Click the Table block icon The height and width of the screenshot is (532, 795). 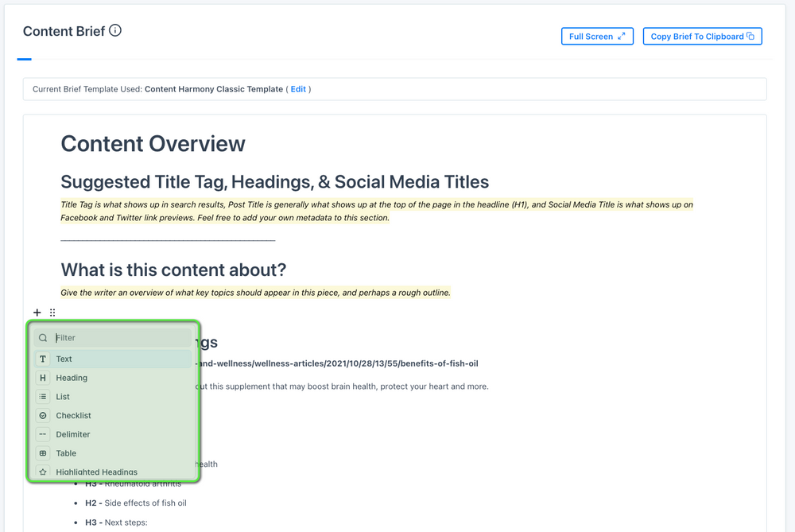pyautogui.click(x=43, y=453)
